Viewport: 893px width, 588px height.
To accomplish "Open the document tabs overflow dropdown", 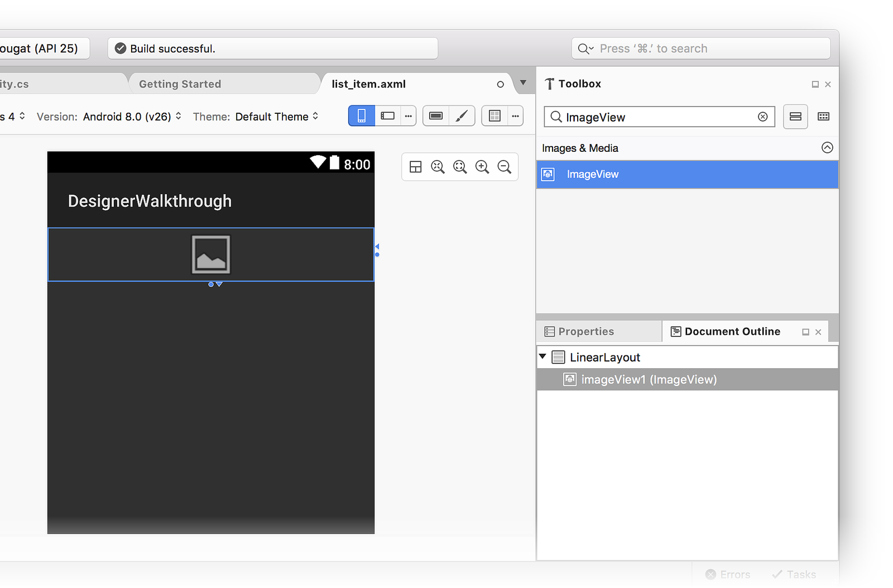I will point(523,83).
